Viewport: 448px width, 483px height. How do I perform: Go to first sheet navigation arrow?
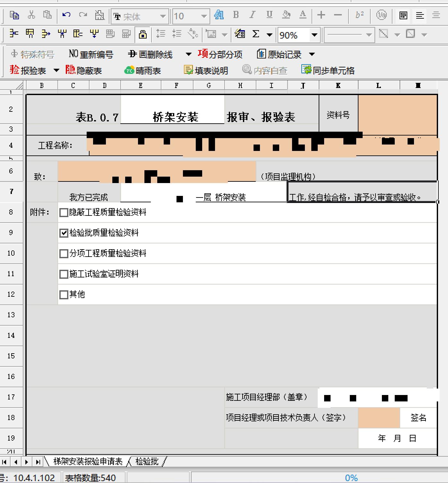click(4, 462)
